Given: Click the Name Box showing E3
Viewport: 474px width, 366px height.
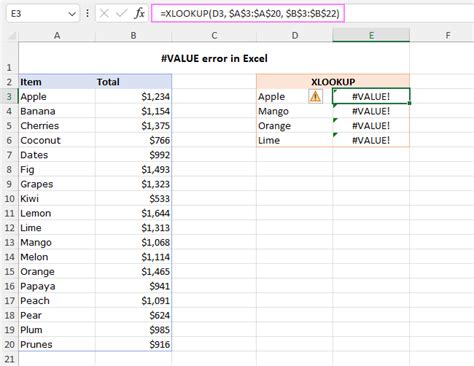Looking at the screenshot, I should (43, 14).
